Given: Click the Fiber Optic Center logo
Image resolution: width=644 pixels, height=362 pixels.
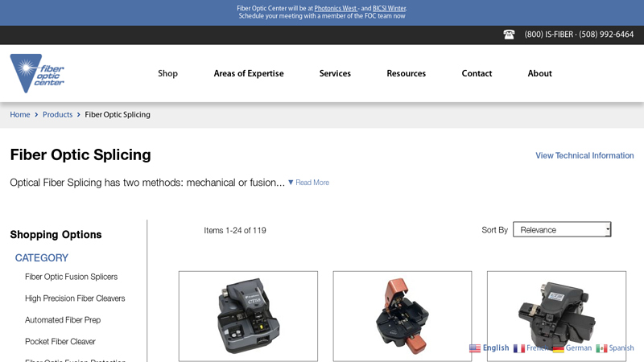Looking at the screenshot, I should 37,73.
